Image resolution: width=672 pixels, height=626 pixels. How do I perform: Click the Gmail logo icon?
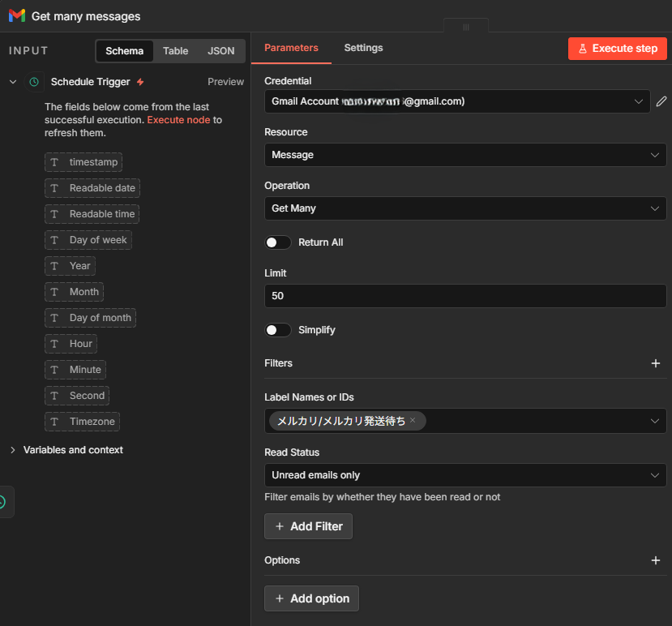[17, 16]
